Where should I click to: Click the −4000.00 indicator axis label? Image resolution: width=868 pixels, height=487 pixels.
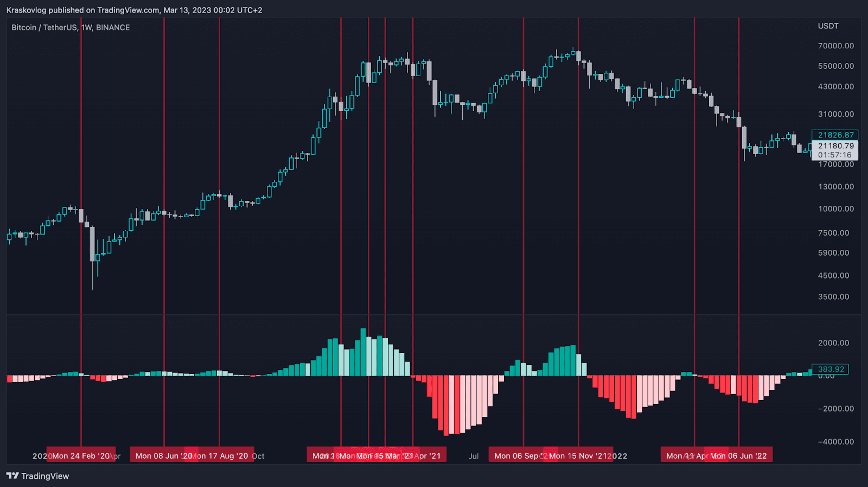(x=836, y=442)
